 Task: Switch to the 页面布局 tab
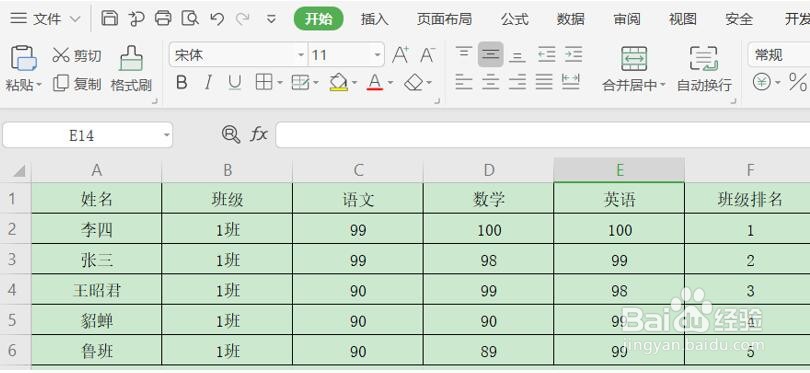pos(444,19)
